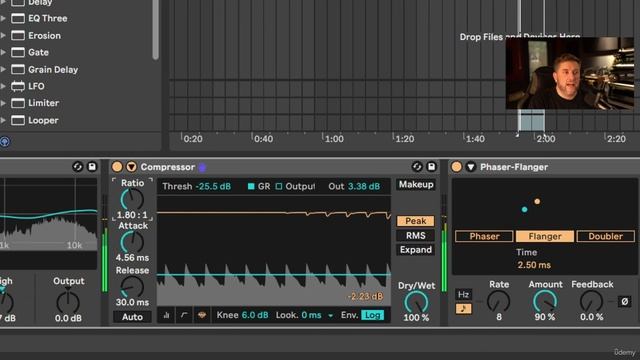Click hot-swap icon on left EQ device
Screen dimensions: 640x360
tap(78, 167)
